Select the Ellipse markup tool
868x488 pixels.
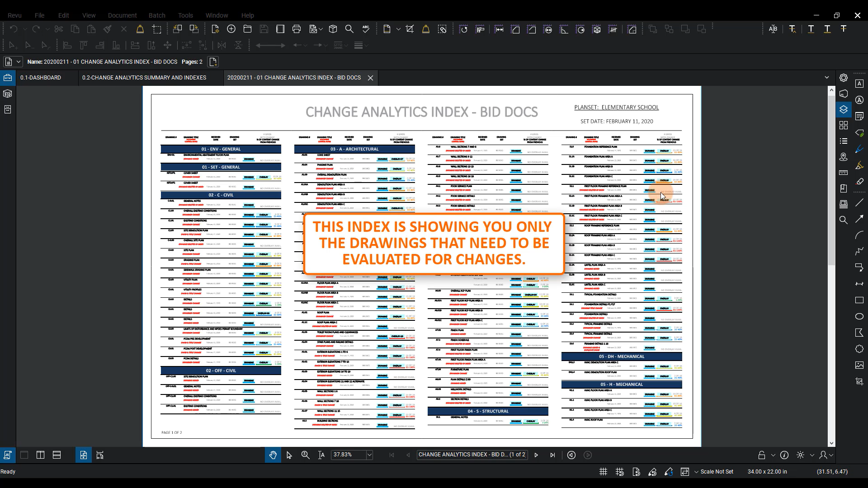click(x=859, y=316)
